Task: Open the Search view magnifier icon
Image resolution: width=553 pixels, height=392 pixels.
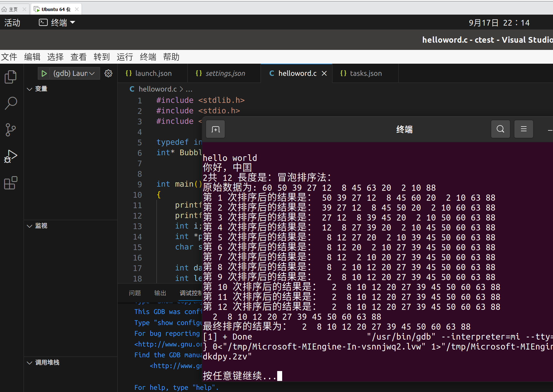Action: point(11,103)
